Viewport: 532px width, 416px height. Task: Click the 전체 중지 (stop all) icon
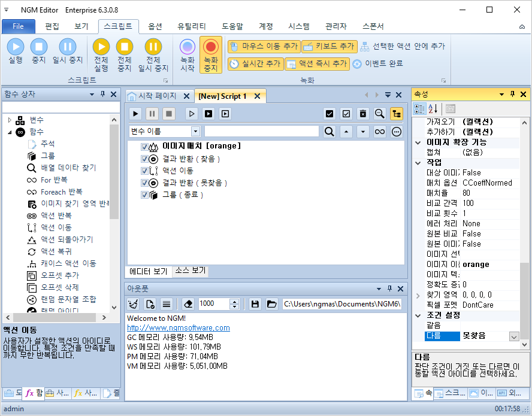click(125, 47)
